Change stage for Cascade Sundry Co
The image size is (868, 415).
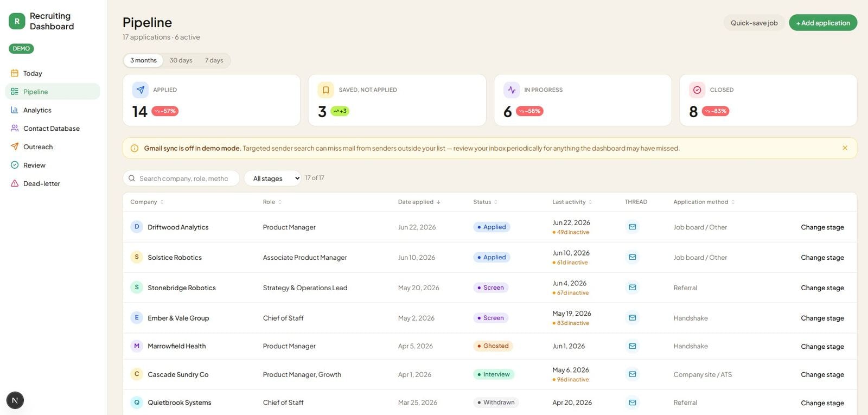click(x=822, y=375)
